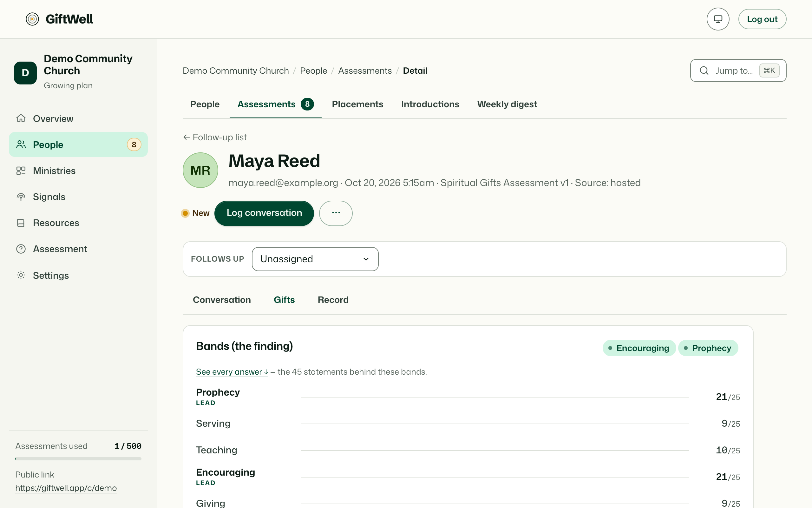Click the sidebar People count badge 8
The width and height of the screenshot is (812, 508).
(134, 145)
